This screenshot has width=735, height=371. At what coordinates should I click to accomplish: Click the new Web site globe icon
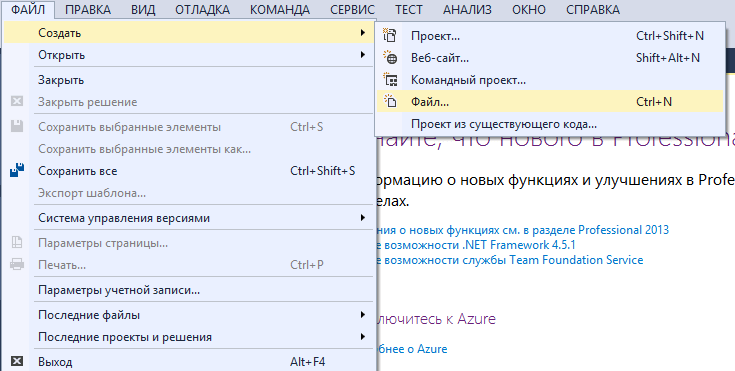pos(390,57)
